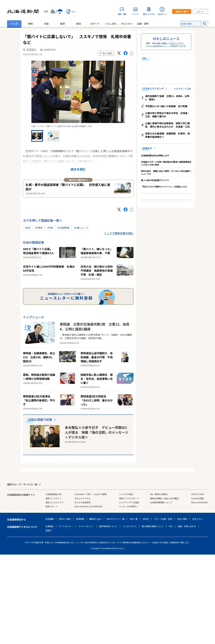Click the search magnifier button
The height and width of the screenshot is (644, 215).
click(204, 24)
